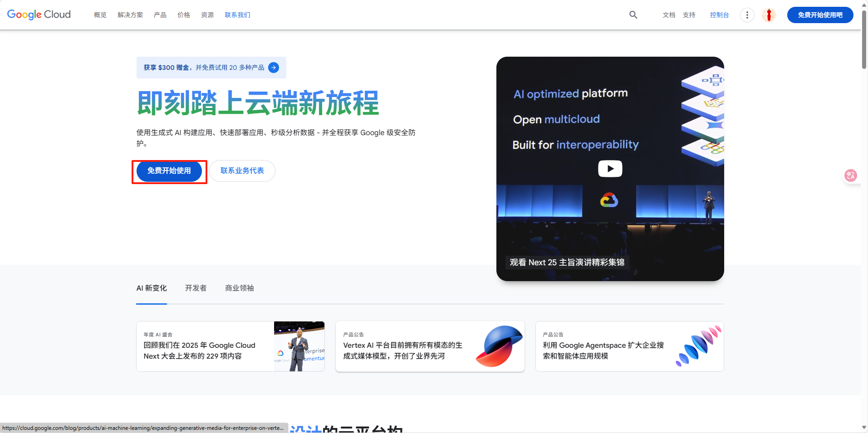Click the blue-red sphere image in the Vertex AI card
This screenshot has height=433, width=868.
(x=499, y=346)
